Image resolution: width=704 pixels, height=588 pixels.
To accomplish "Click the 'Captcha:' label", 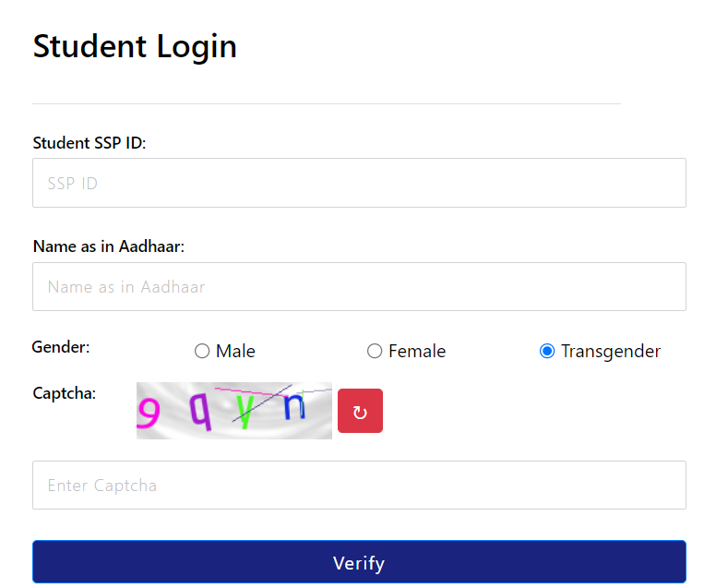I will [x=65, y=394].
